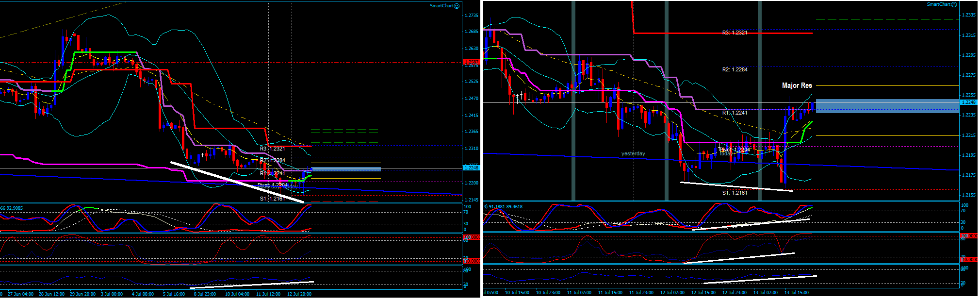This screenshot has width=980, height=301.
Task: Click 'R1: 1.2241' label on right chart
Action: coord(735,113)
